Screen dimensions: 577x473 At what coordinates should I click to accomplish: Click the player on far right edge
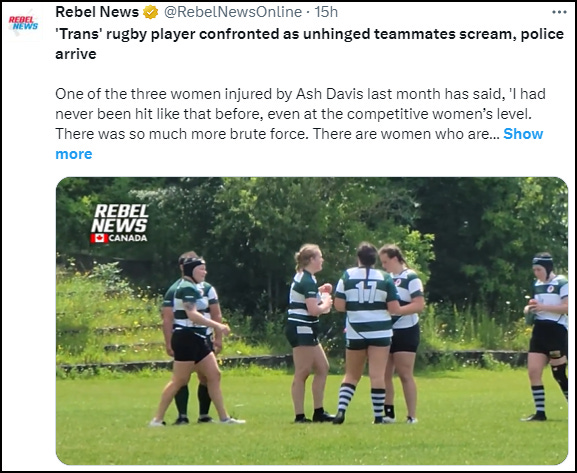546,336
